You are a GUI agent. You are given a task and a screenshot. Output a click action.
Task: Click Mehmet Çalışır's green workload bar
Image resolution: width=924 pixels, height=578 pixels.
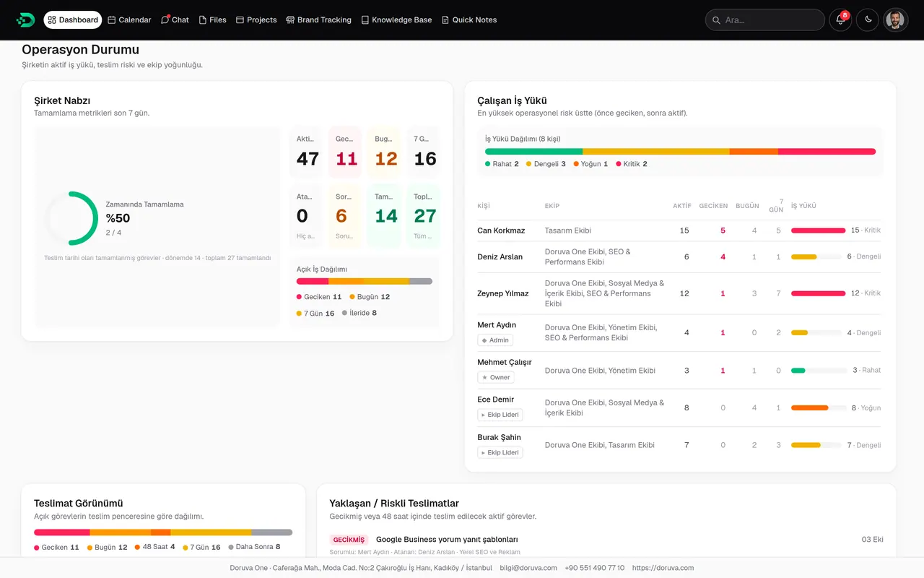coord(798,371)
